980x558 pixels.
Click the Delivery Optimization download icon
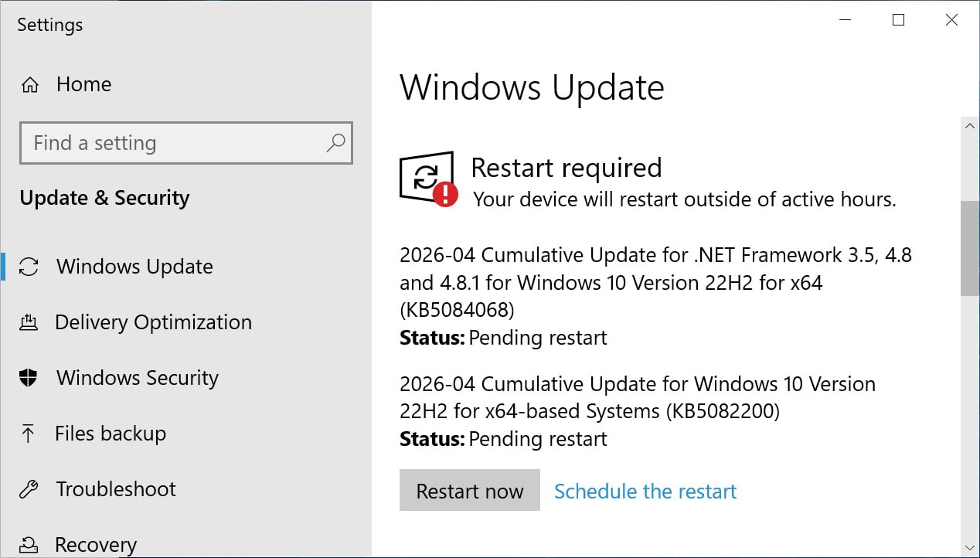tap(29, 322)
